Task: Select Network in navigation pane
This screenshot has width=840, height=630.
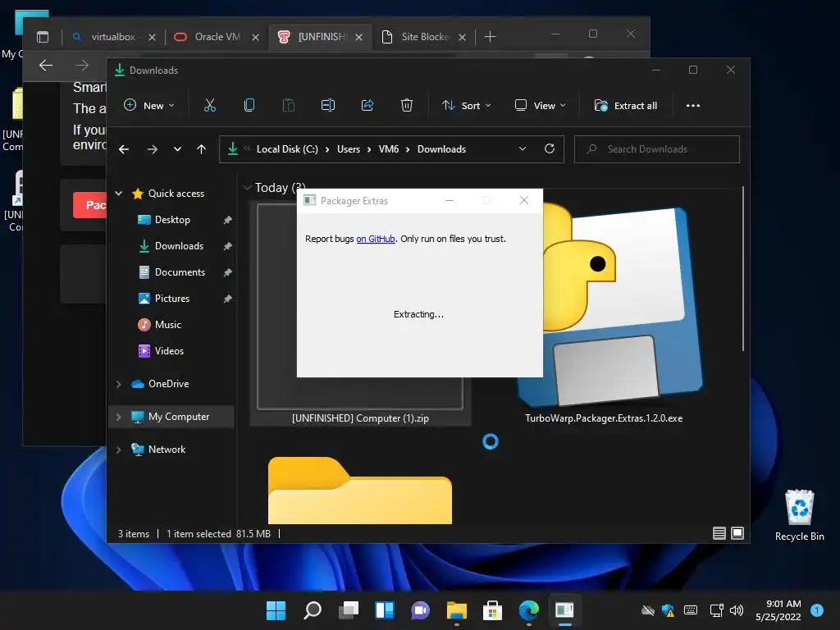Action: [x=167, y=450]
